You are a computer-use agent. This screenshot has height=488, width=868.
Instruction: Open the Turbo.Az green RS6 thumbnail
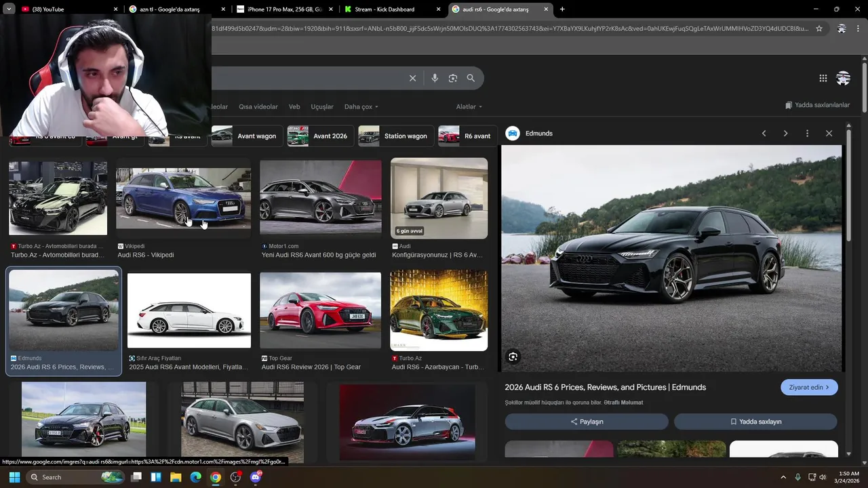(439, 310)
